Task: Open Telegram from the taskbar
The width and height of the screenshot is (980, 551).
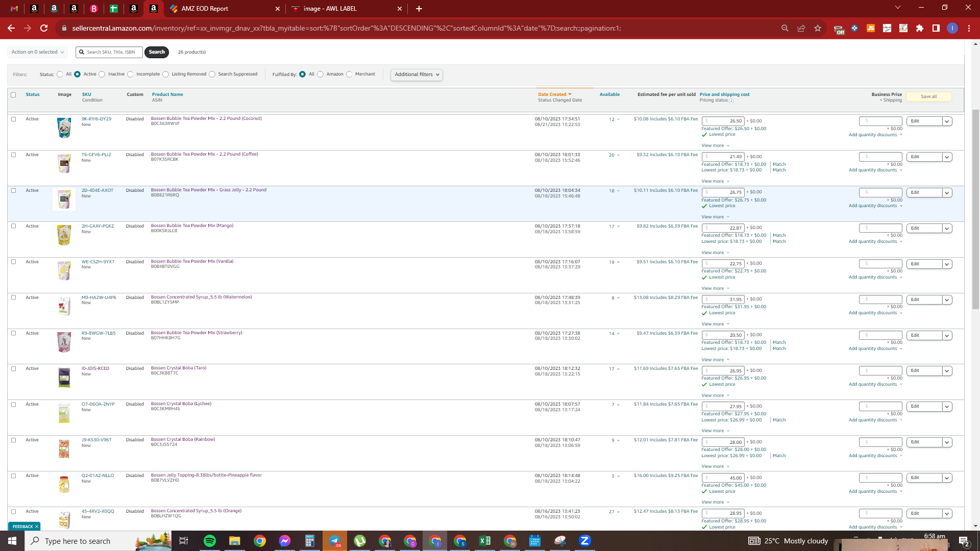Action: (335, 541)
